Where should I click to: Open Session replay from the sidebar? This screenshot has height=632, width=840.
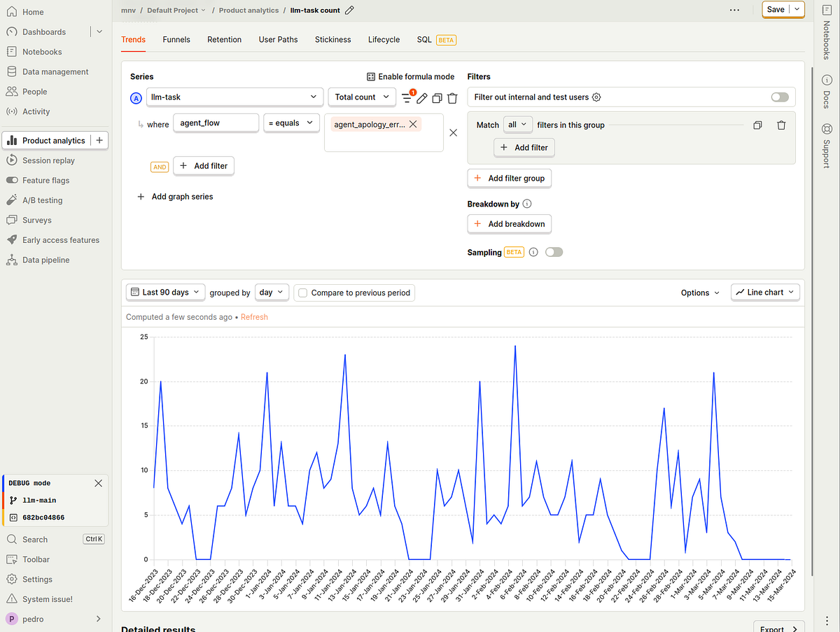click(49, 160)
